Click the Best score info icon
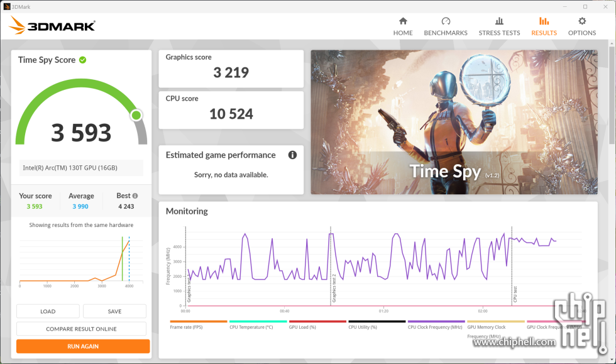 point(135,196)
